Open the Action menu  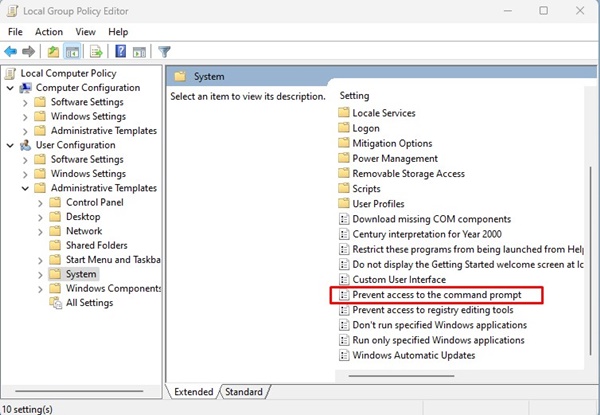click(x=49, y=32)
